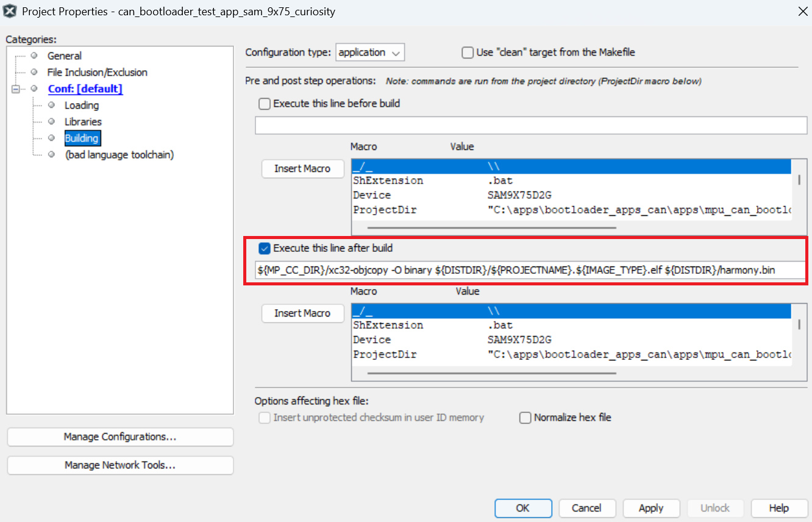
Task: Apply the current property changes
Action: [x=651, y=508]
